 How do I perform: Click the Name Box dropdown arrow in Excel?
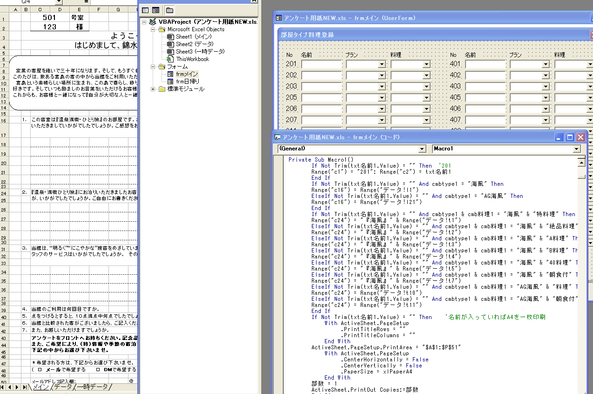[59, 2]
